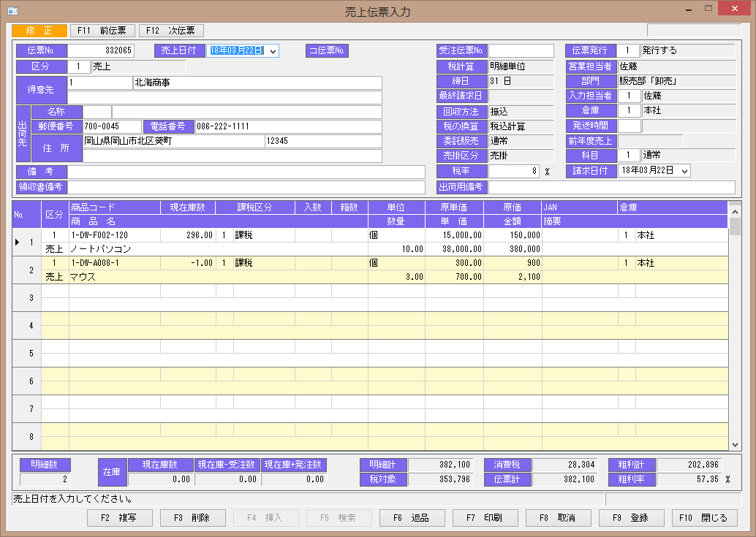Click the 税率 field showing 8
756x537 pixels.
click(515, 171)
